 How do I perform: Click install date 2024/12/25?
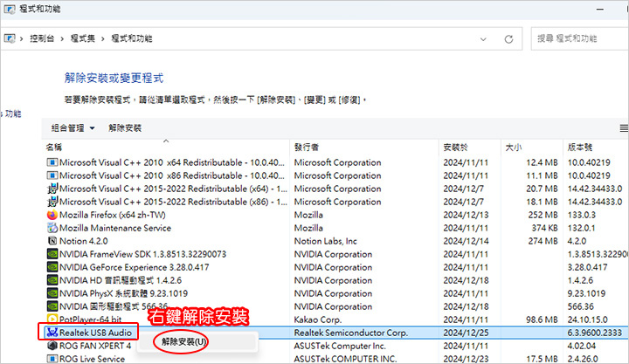466,333
